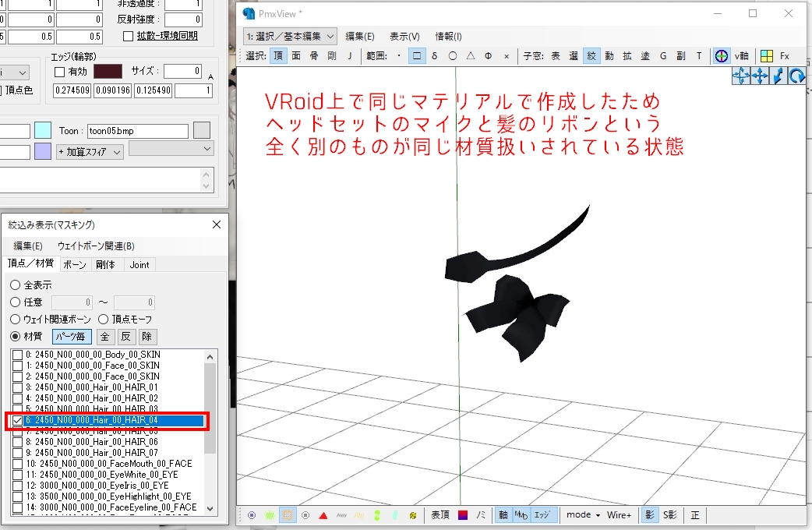Screen dimensions: 812x530
Task: Select vertex (頂) selection mode
Action: [279, 55]
